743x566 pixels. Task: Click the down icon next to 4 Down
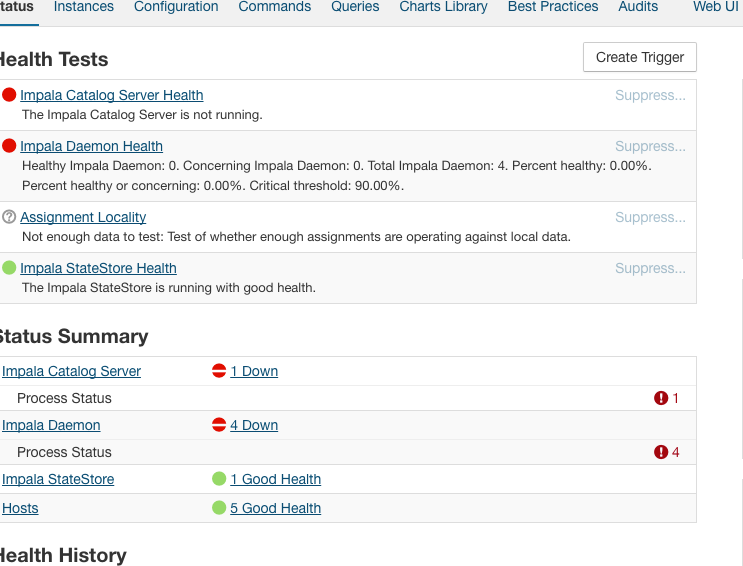click(x=219, y=425)
